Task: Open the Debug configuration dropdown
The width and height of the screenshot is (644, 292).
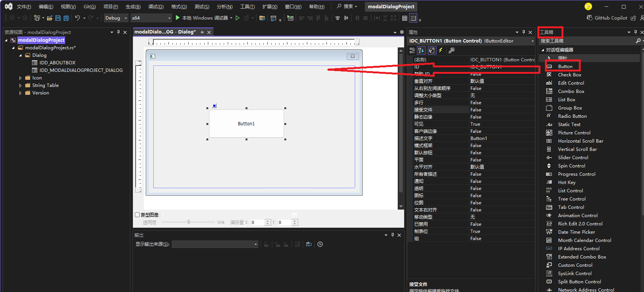Action: pyautogui.click(x=116, y=18)
